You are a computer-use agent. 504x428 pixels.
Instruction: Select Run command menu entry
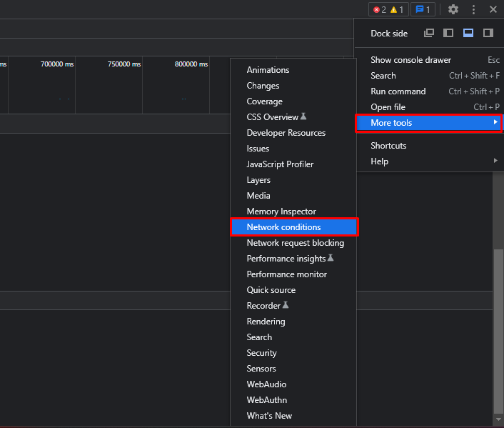point(398,91)
